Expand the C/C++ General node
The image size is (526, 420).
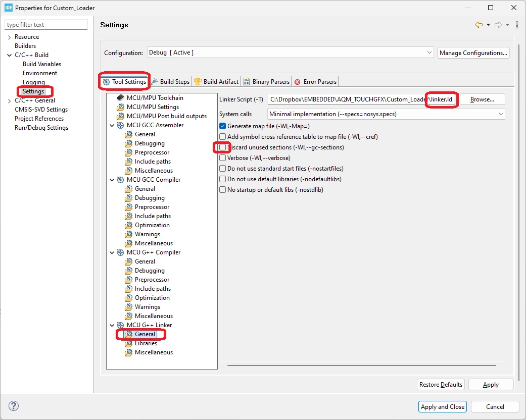tap(9, 100)
